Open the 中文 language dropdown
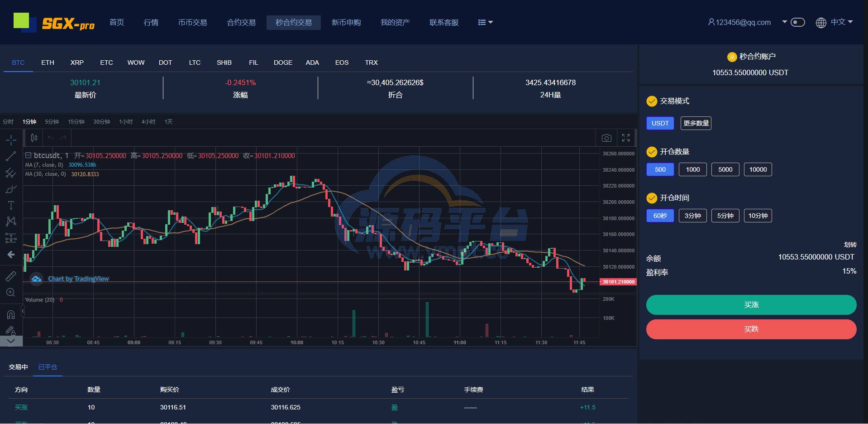The height and width of the screenshot is (424, 868). point(842,22)
